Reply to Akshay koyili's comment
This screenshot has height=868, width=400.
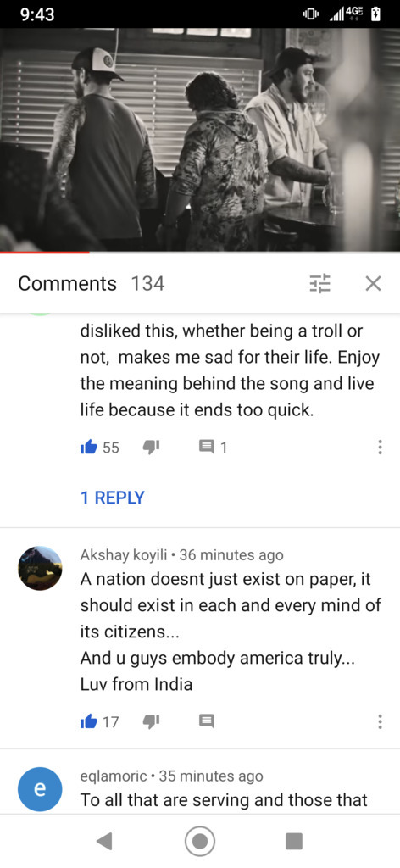click(x=207, y=721)
